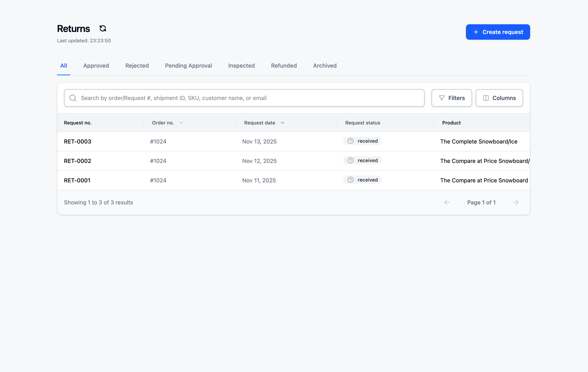The width and height of the screenshot is (588, 372).
Task: Click the question mark on RET-0003 status
Action: [x=351, y=141]
